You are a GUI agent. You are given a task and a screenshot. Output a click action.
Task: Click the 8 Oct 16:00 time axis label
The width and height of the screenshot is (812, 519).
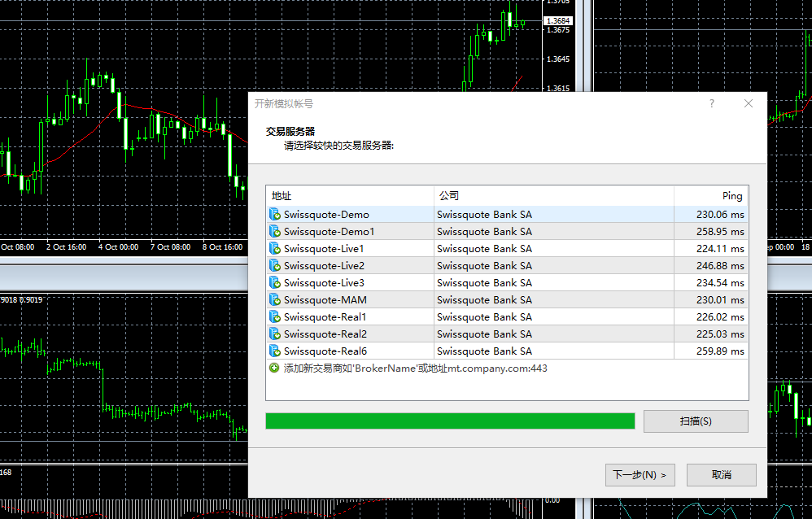point(222,247)
